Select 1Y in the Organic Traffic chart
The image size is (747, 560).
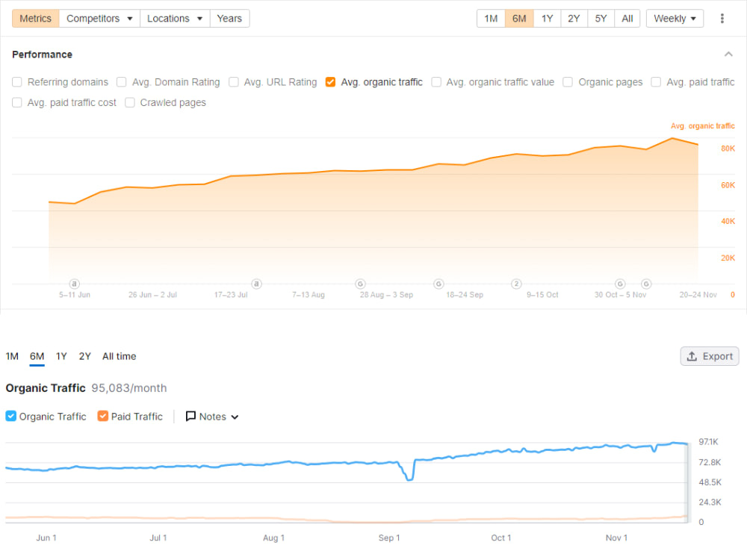tap(61, 356)
